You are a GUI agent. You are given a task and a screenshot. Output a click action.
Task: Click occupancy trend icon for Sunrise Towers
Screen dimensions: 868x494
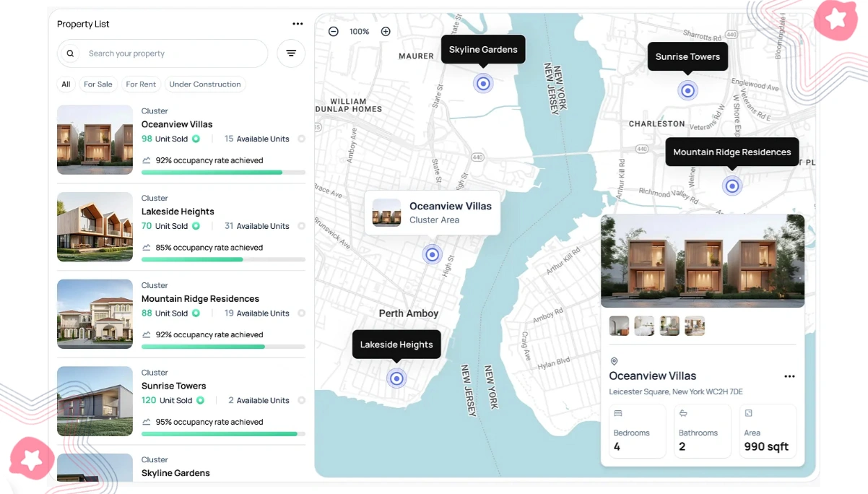tap(147, 422)
